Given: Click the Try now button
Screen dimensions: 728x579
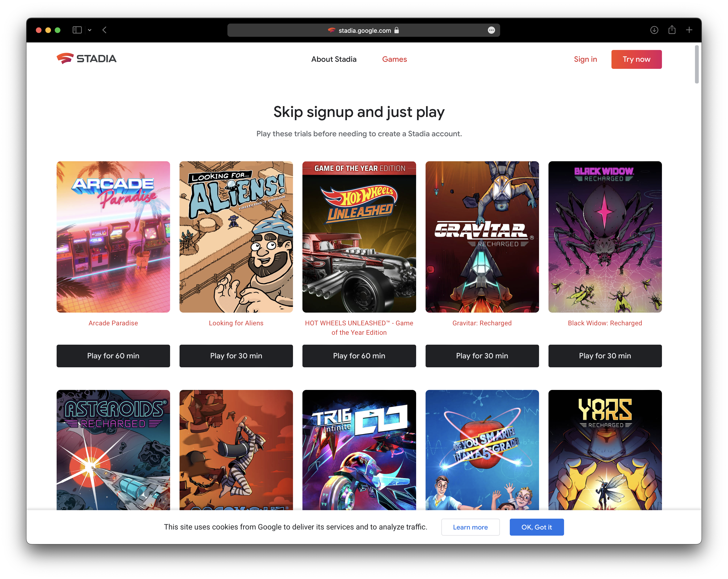Looking at the screenshot, I should click(636, 59).
